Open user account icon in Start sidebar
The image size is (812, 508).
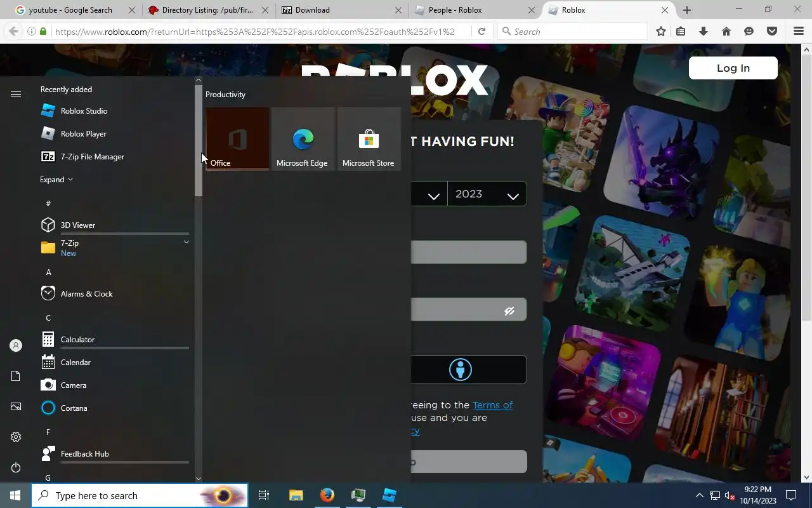(x=16, y=345)
